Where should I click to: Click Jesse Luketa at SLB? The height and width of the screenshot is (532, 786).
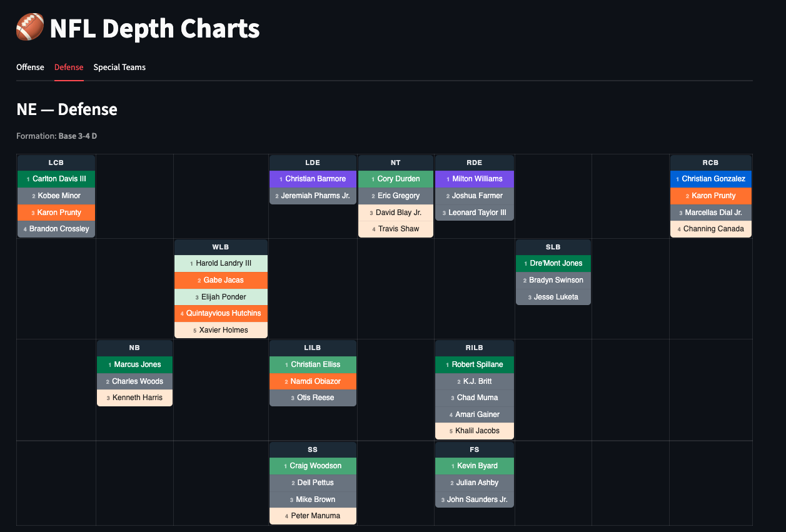click(553, 297)
